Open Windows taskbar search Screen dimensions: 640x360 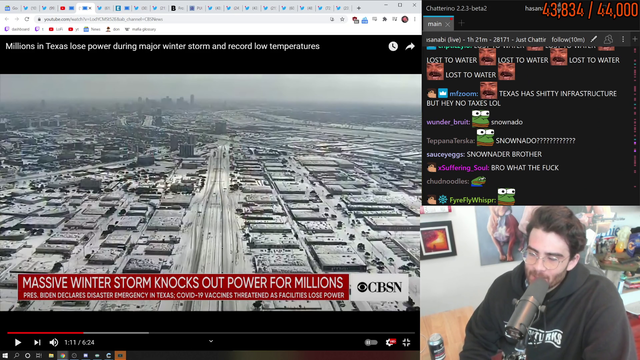coord(16,356)
